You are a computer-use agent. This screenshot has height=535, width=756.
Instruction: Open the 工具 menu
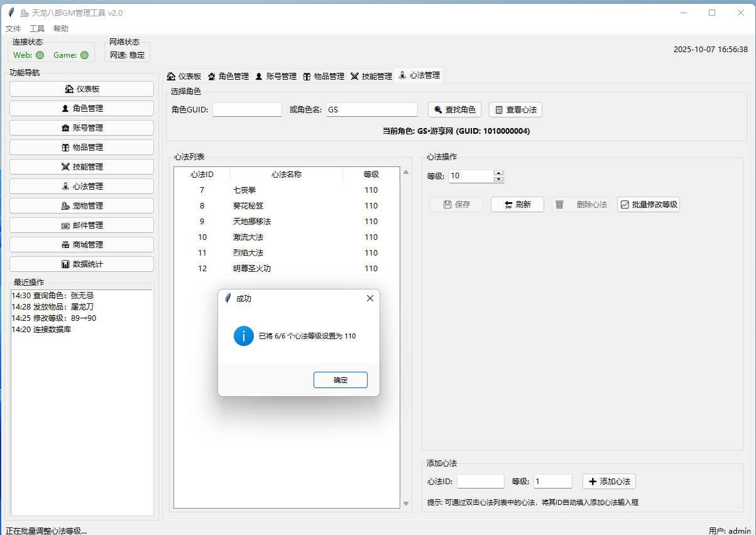tap(37, 28)
